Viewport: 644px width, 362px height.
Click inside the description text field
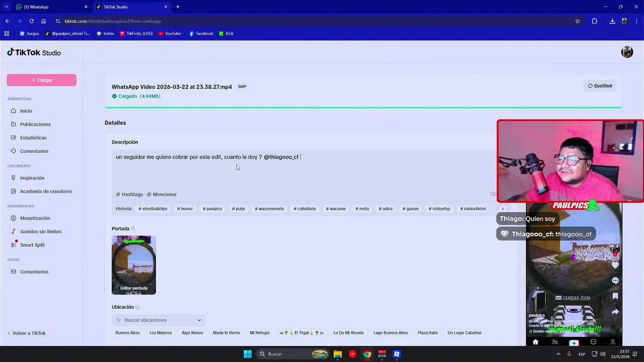pos(304,168)
